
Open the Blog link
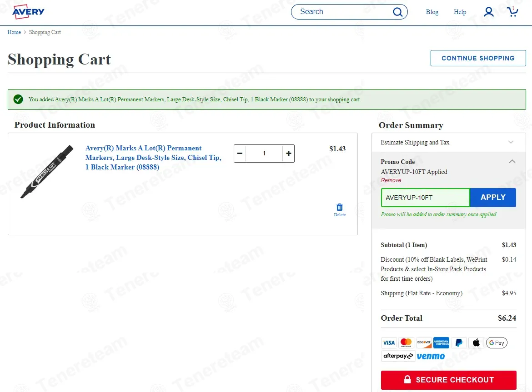click(432, 12)
